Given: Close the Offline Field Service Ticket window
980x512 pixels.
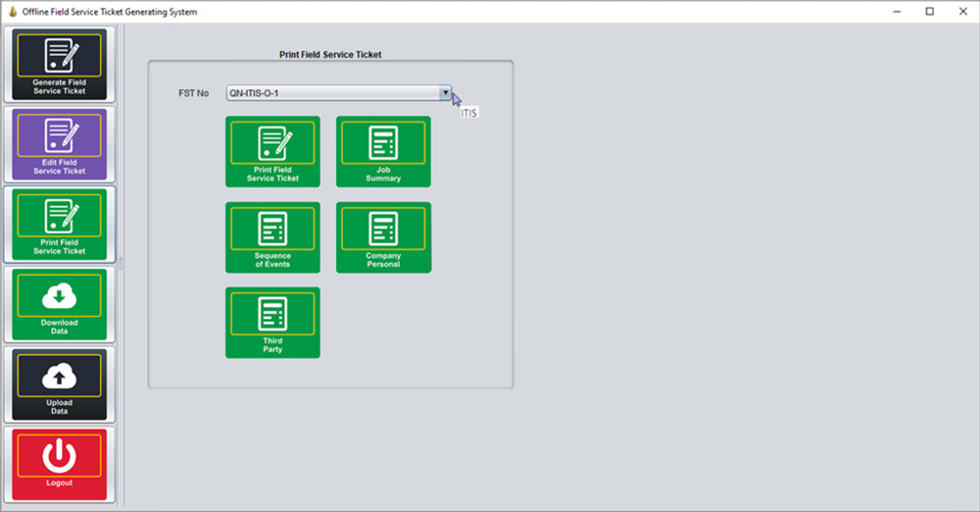Looking at the screenshot, I should 962,12.
